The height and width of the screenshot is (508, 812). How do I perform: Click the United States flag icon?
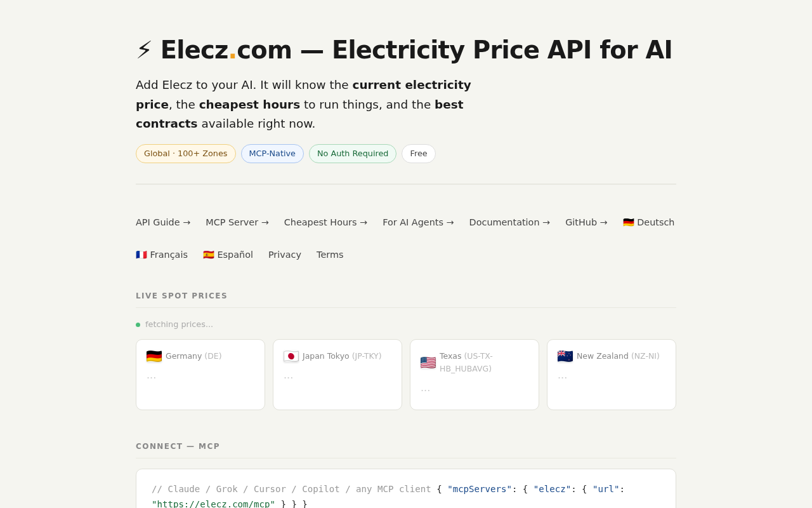pyautogui.click(x=428, y=363)
